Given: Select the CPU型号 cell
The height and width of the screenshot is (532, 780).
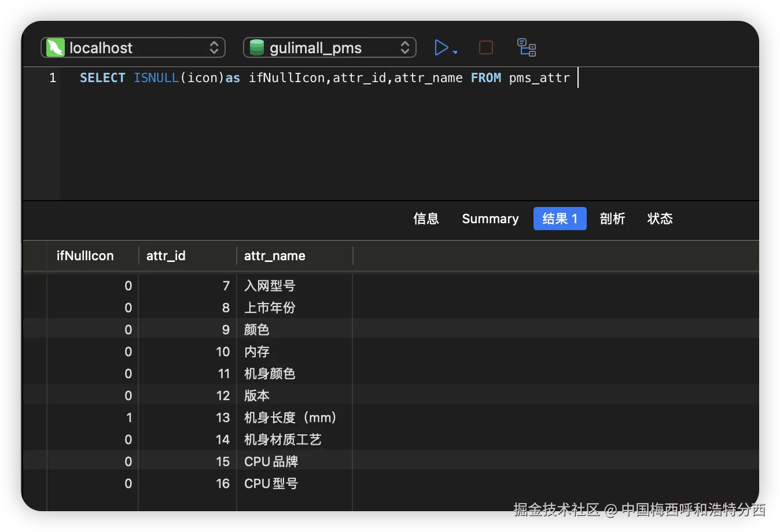Looking at the screenshot, I should click(295, 483).
